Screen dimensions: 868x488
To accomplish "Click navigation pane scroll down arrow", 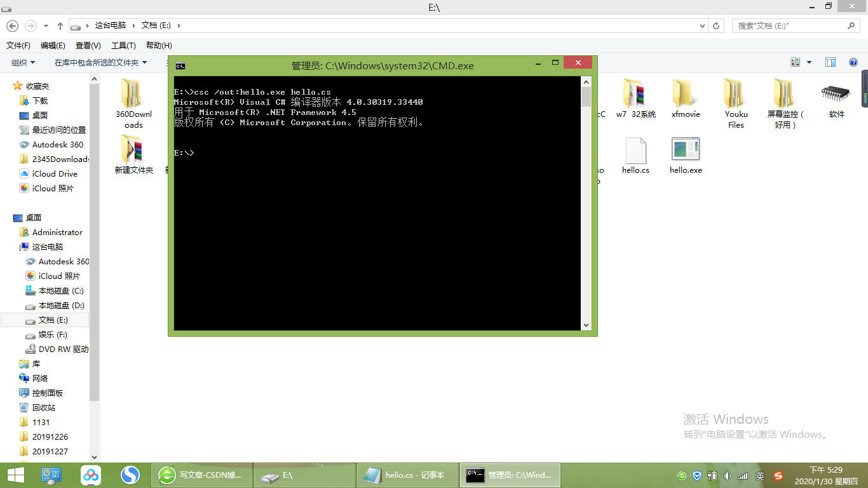I will coord(95,457).
